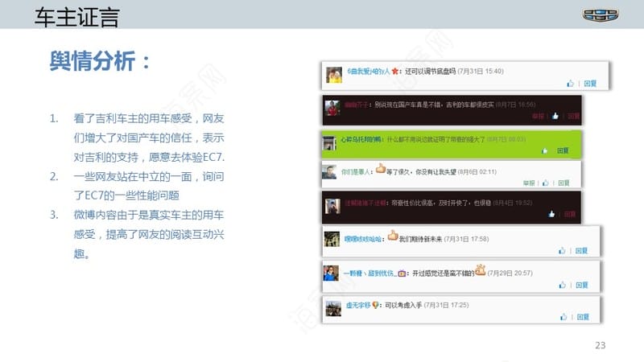The height and width of the screenshot is (362, 644).
Task: Open avatar on the 7月31日 17:58 comment
Action: point(332,239)
